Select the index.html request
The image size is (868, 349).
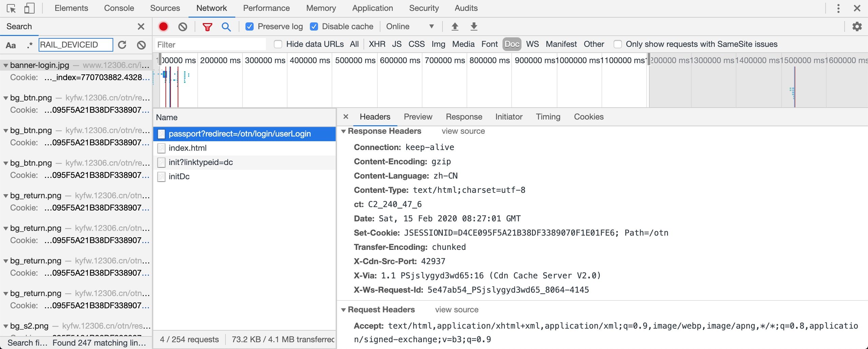[188, 148]
